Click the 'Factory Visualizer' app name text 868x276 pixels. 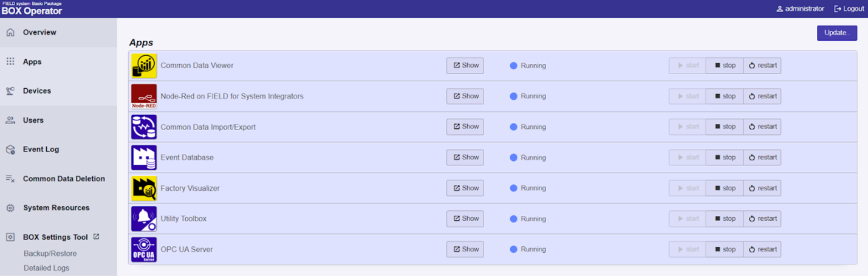point(190,188)
